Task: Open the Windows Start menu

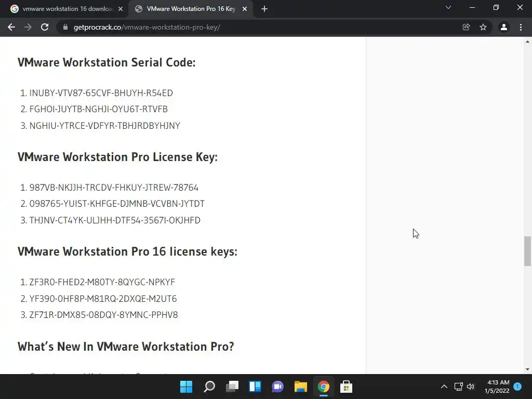Action: pyautogui.click(x=187, y=387)
